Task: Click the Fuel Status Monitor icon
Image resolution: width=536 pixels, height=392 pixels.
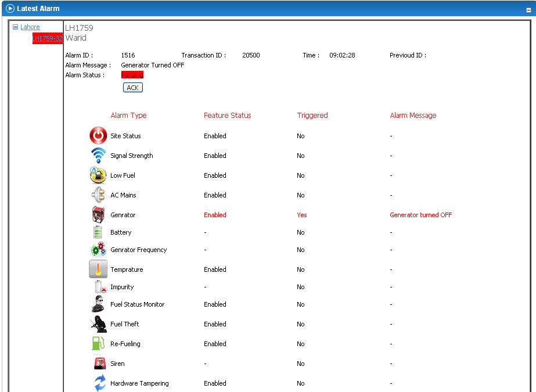Action: pos(98,304)
